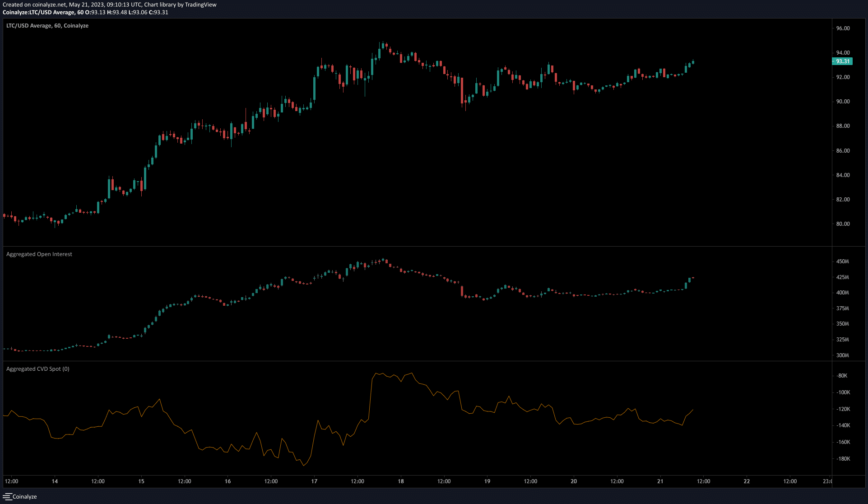Click the 86.00 price axis label
The image size is (868, 504).
point(843,151)
